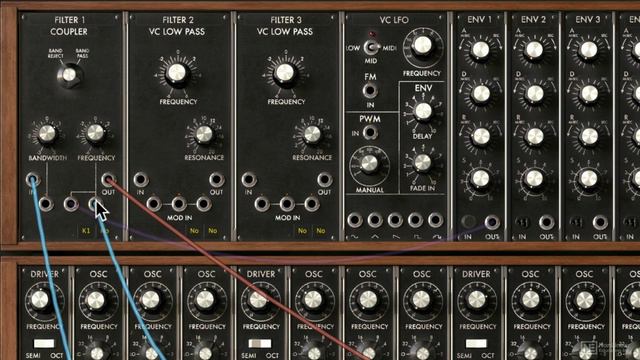Screen dimensions: 640x360
Task: Click the Filter 1 Coupler FREQUENCY knob
Action: (96, 133)
